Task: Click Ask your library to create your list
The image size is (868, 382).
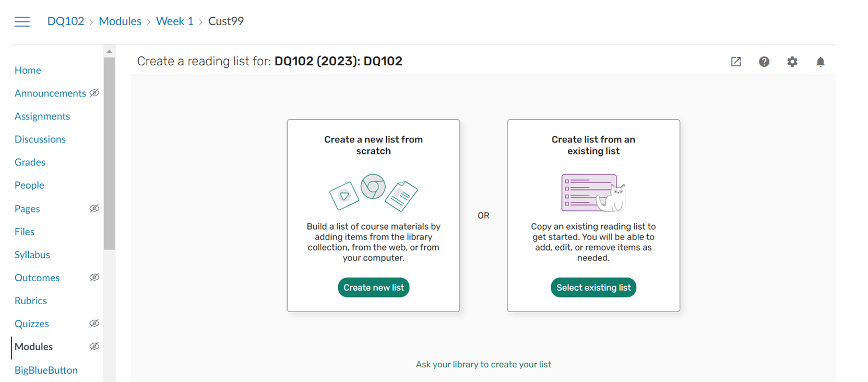Action: pos(483,364)
